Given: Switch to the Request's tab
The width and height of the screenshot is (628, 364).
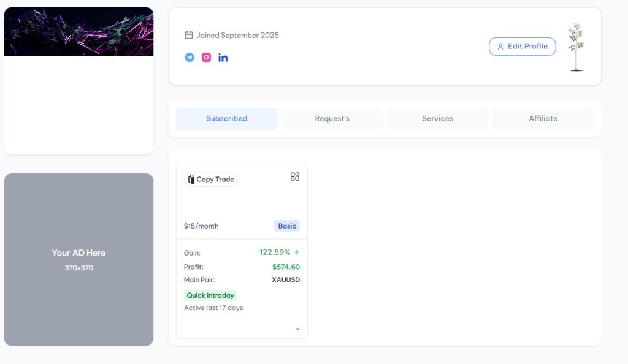Looking at the screenshot, I should [332, 119].
